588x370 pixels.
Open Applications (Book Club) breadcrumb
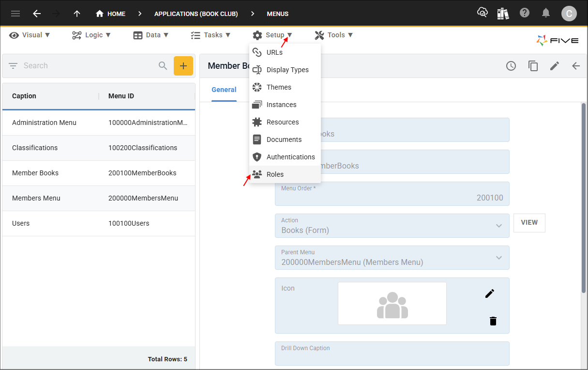pos(196,14)
